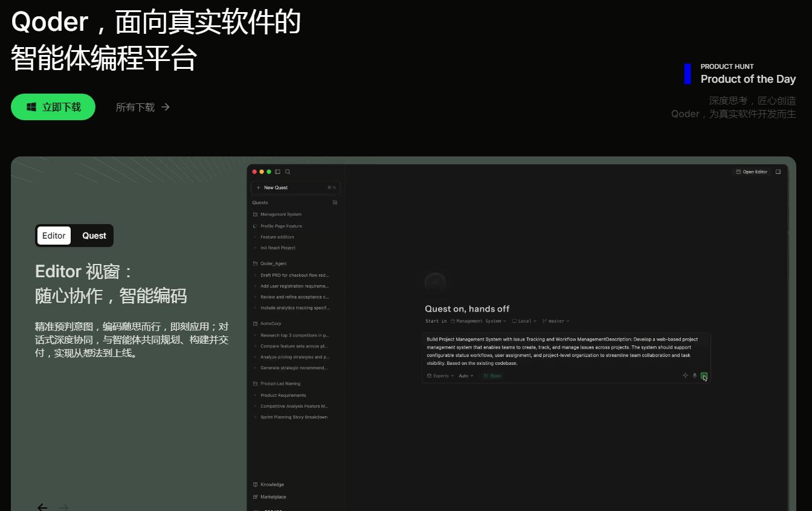
Task: Open the Knowledge item in sidebar
Action: [268, 484]
